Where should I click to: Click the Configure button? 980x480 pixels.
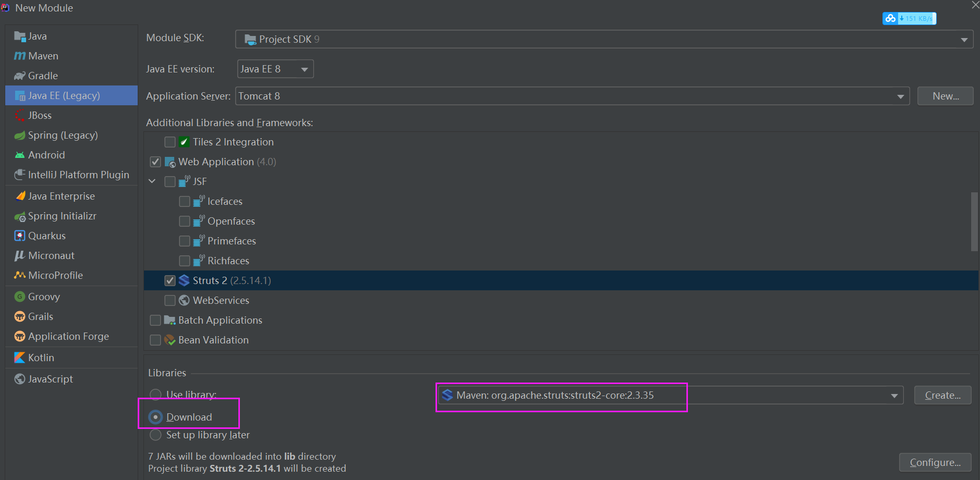(x=935, y=462)
